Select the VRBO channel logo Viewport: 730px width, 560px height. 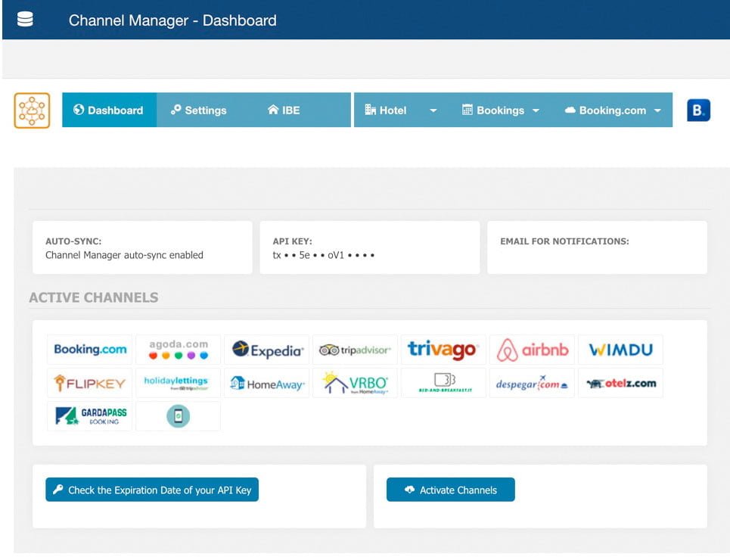click(x=356, y=383)
